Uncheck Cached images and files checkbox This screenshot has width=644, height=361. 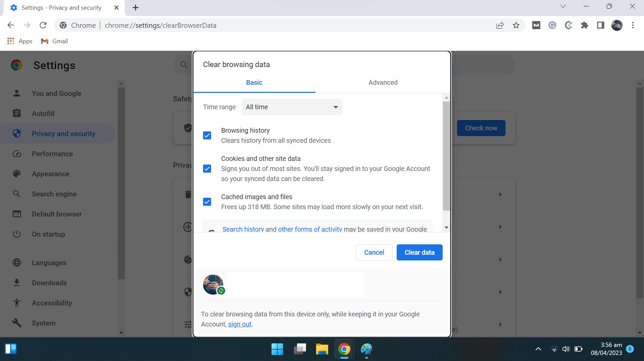pyautogui.click(x=207, y=202)
